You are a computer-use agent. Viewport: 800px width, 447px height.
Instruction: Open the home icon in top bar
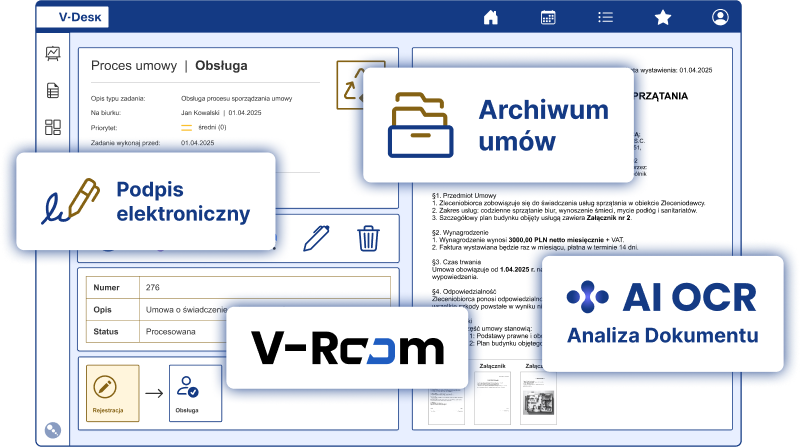[490, 17]
